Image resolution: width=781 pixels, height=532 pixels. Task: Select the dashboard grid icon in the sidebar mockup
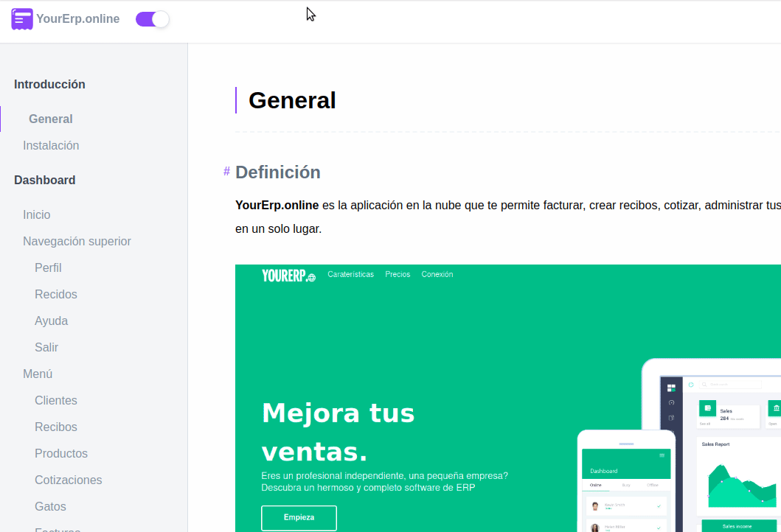[672, 387]
